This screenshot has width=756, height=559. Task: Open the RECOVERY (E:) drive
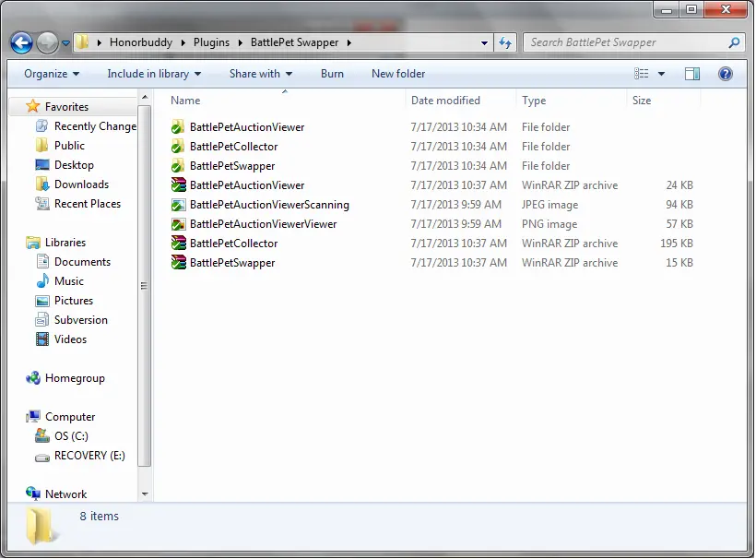click(x=89, y=456)
